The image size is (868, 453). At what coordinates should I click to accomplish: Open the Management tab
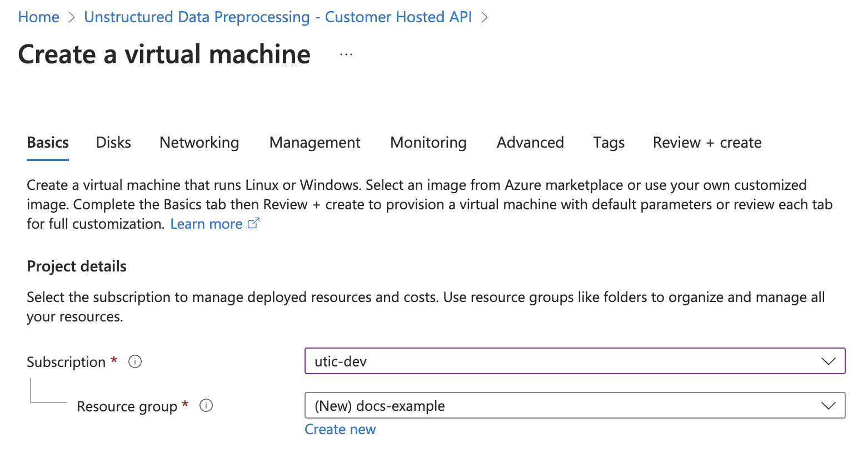315,143
